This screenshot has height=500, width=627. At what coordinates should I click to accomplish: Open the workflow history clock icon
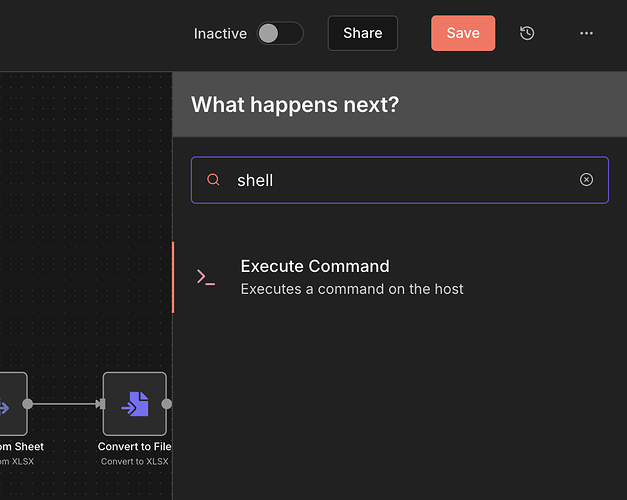527,33
